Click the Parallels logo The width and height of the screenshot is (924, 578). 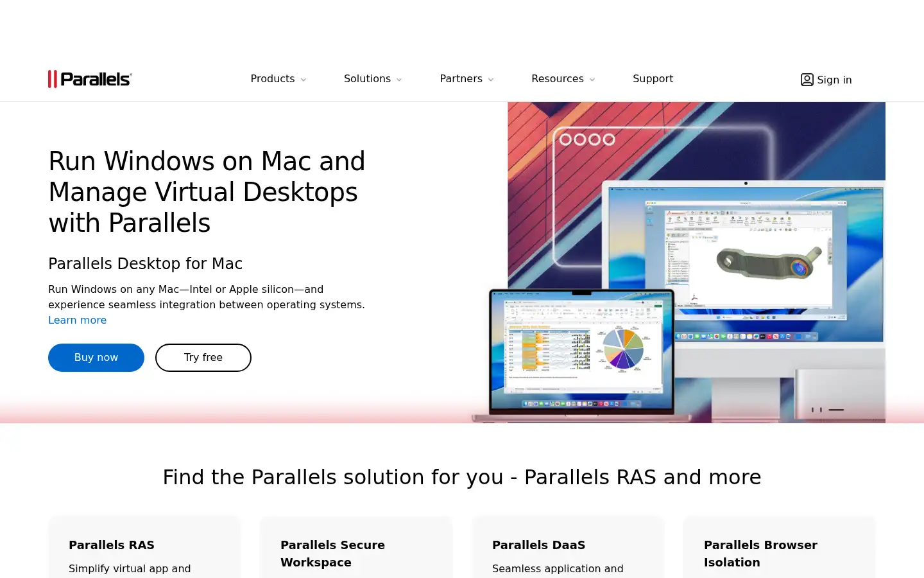point(90,79)
